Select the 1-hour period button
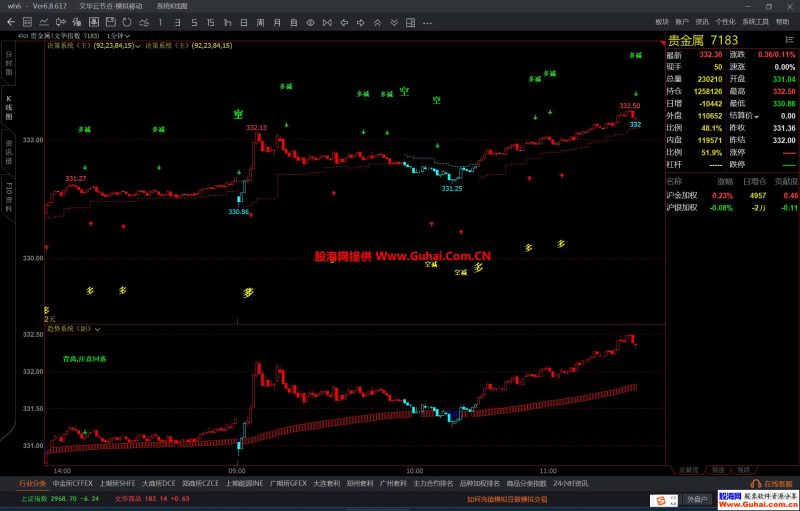The width and height of the screenshot is (800, 511). [x=227, y=22]
